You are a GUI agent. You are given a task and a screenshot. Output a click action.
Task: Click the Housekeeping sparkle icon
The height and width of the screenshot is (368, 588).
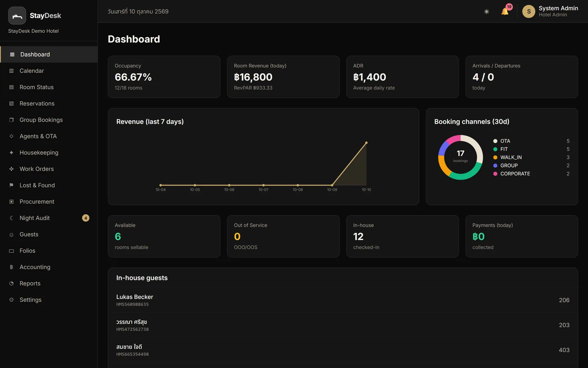11,153
